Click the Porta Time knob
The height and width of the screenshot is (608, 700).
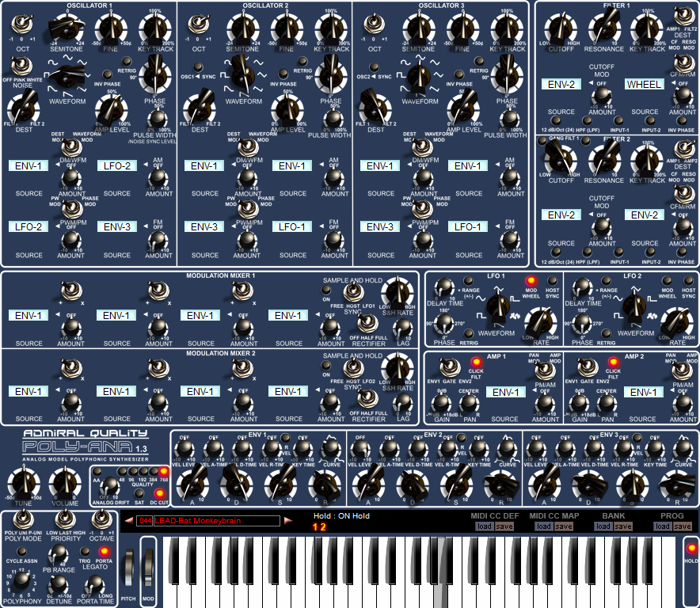pyautogui.click(x=94, y=585)
